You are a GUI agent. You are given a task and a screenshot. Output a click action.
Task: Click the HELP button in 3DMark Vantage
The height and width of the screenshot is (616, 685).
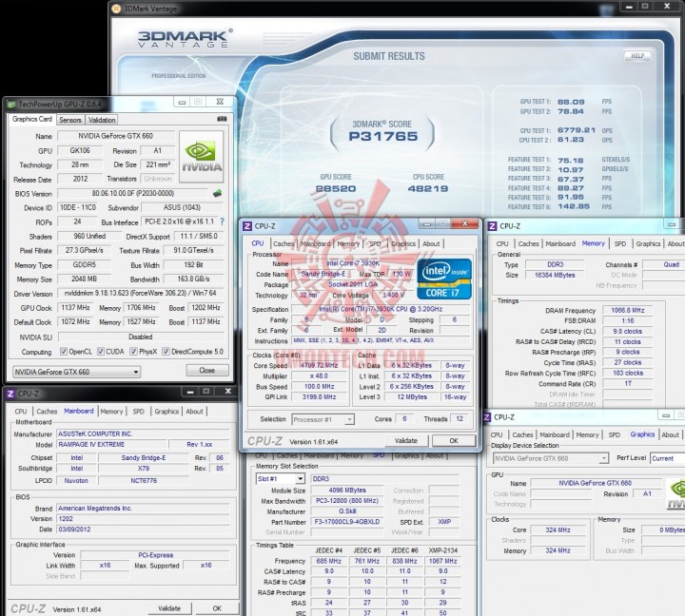637,56
